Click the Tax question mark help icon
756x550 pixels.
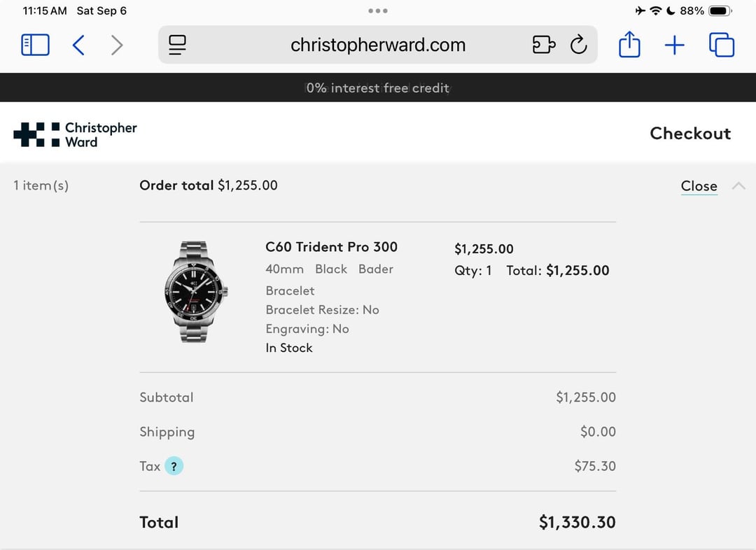point(174,466)
